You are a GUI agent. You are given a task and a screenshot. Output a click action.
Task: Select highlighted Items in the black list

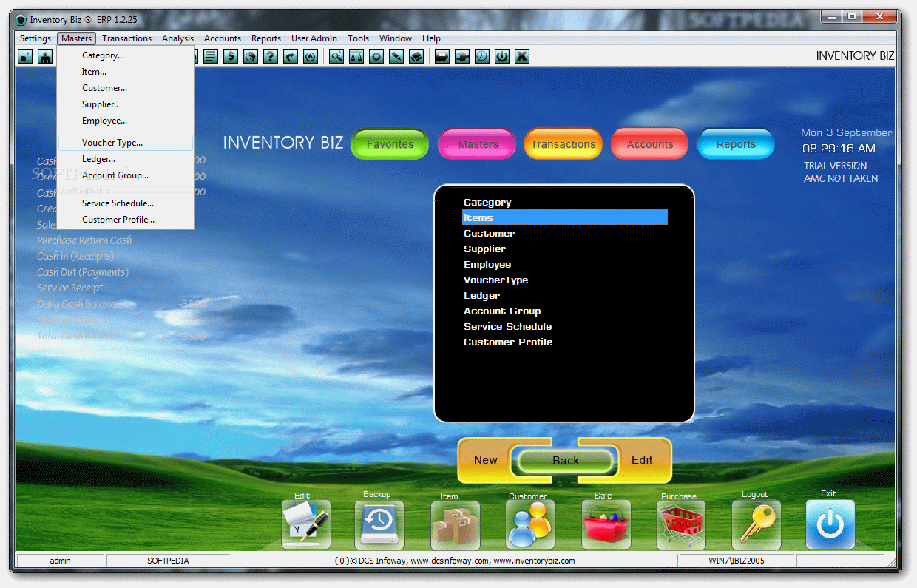point(565,217)
